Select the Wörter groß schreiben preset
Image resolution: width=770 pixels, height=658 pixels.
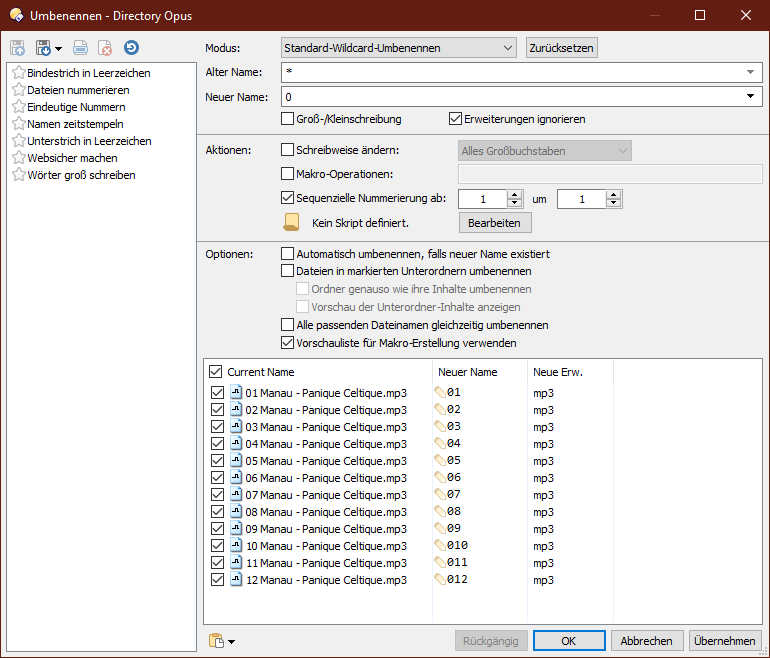coord(82,175)
